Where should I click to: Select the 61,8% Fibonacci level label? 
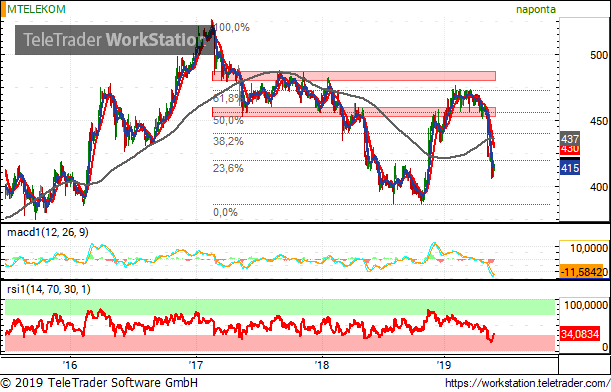[227, 98]
